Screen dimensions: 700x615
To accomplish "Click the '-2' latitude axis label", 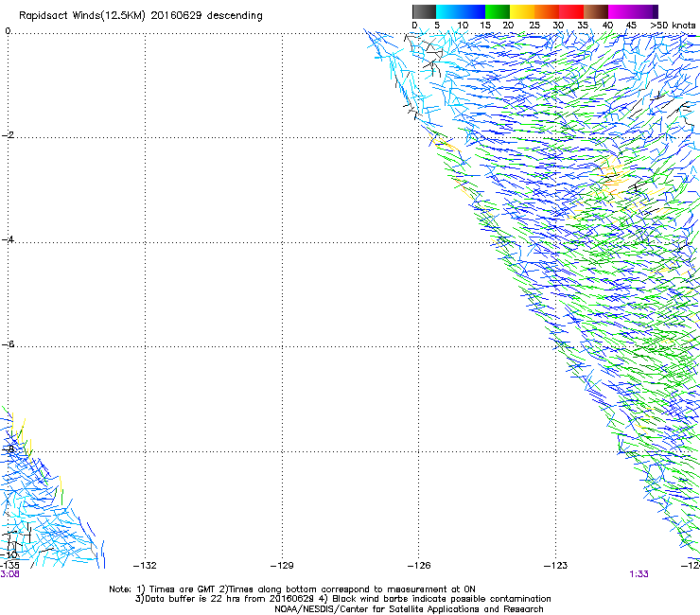I will [x=8, y=135].
